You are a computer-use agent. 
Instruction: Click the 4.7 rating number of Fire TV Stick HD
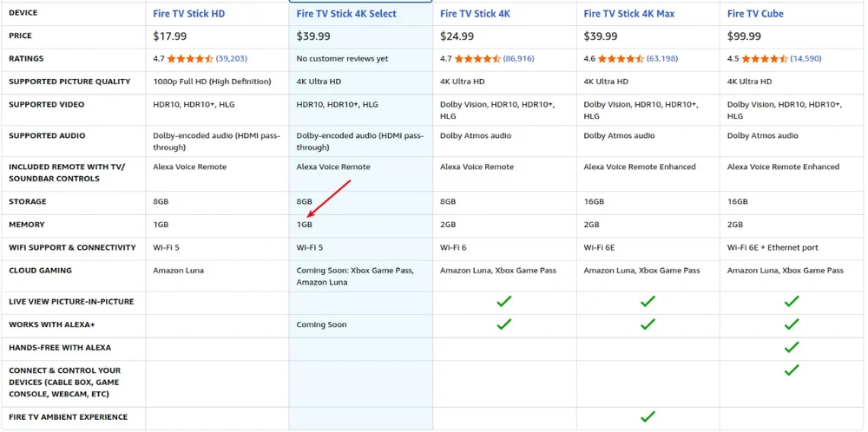point(159,59)
